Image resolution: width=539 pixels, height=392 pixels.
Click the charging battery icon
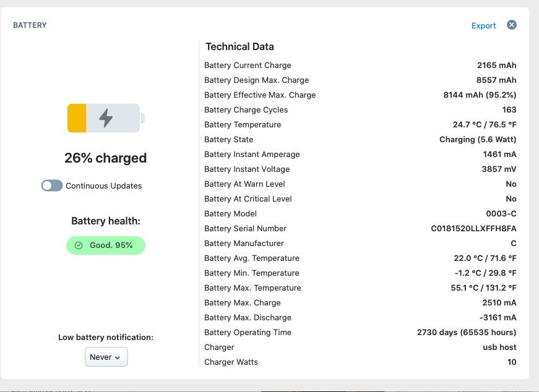coord(106,117)
